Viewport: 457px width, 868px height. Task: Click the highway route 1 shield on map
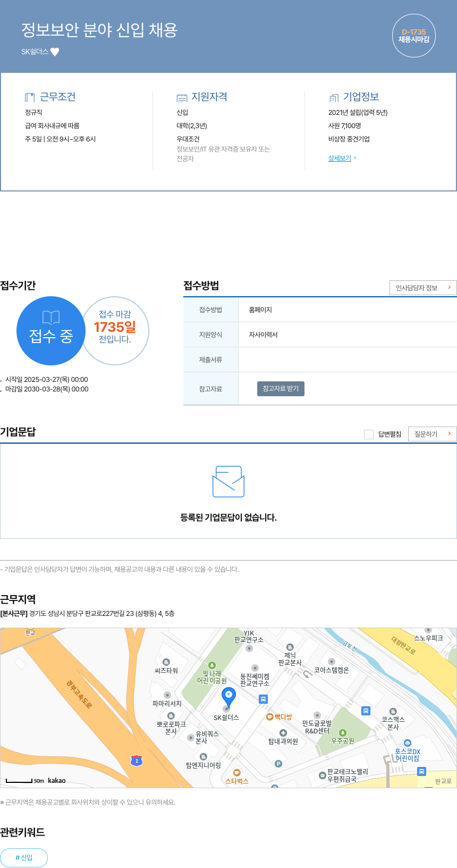tap(137, 761)
